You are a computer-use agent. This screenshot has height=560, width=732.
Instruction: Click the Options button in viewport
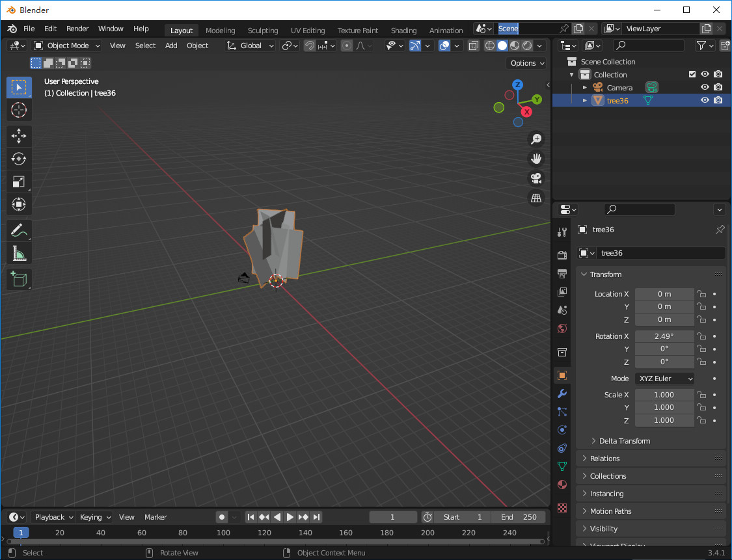(526, 63)
